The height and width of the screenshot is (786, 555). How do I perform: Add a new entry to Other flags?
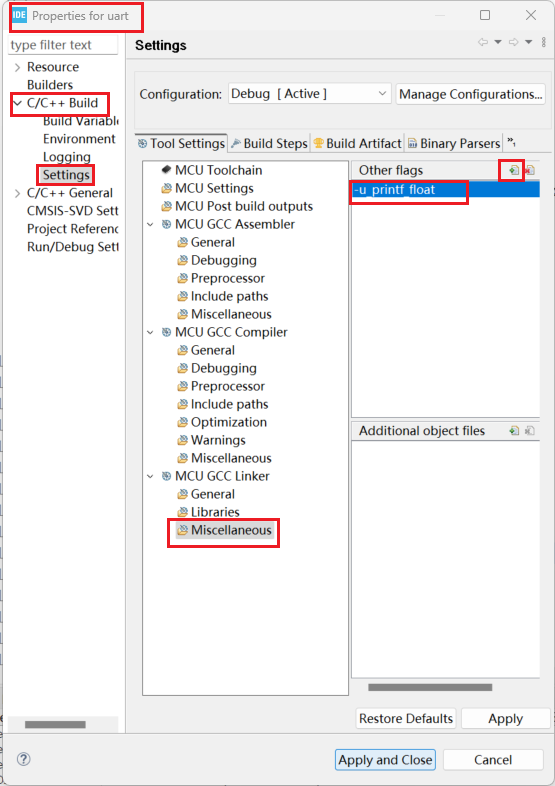click(514, 170)
